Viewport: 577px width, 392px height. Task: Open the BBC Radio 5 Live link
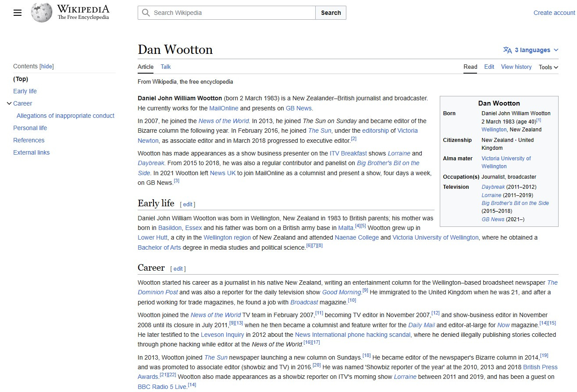coord(162,387)
